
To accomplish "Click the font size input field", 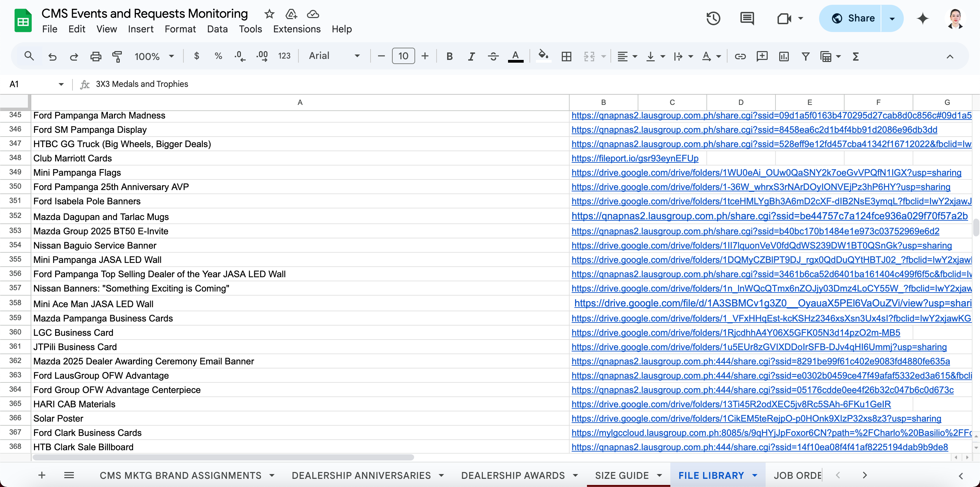I will [x=403, y=56].
